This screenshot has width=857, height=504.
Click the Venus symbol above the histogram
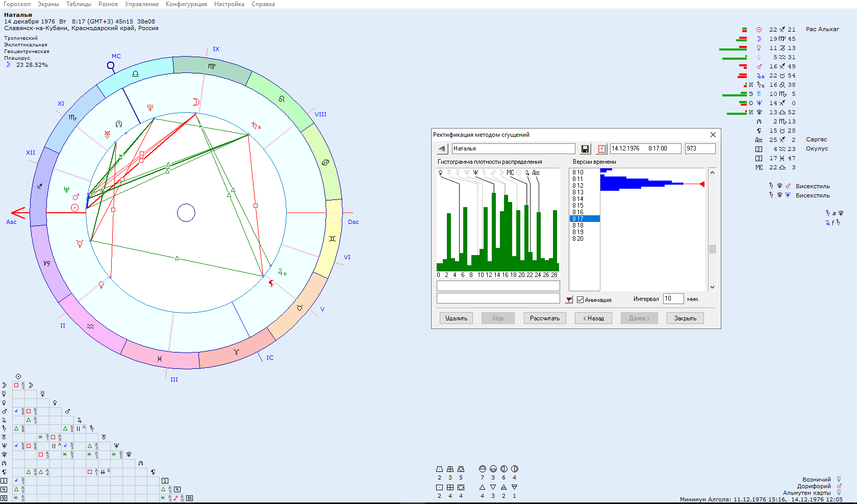point(441,173)
